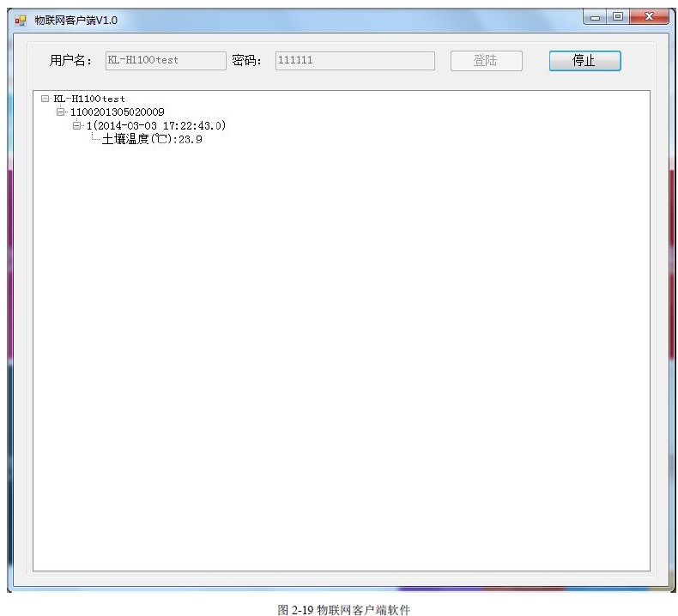Screen dimensions: 678x616
Task: Select the 1(2014-03-03 17:22:43.0) record entry
Action: tap(155, 125)
